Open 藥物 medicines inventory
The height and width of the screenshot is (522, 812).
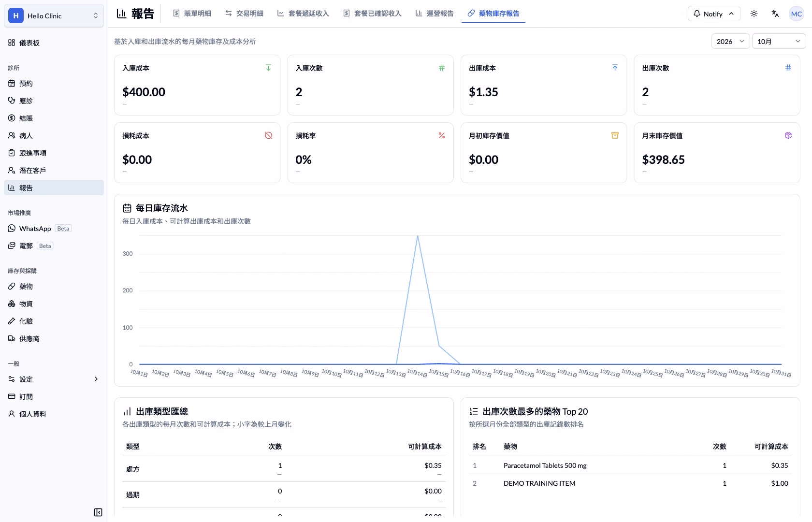[54, 287]
